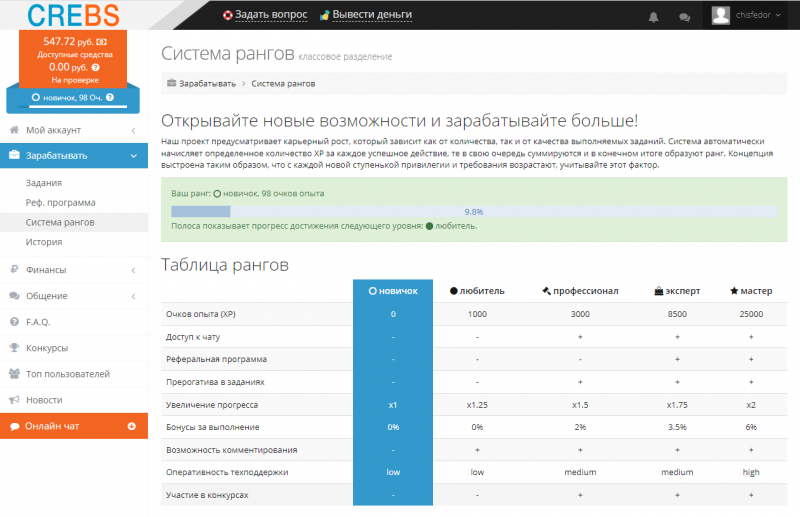Click the star icon of мастер header
This screenshot has height=517, width=800.
(734, 291)
